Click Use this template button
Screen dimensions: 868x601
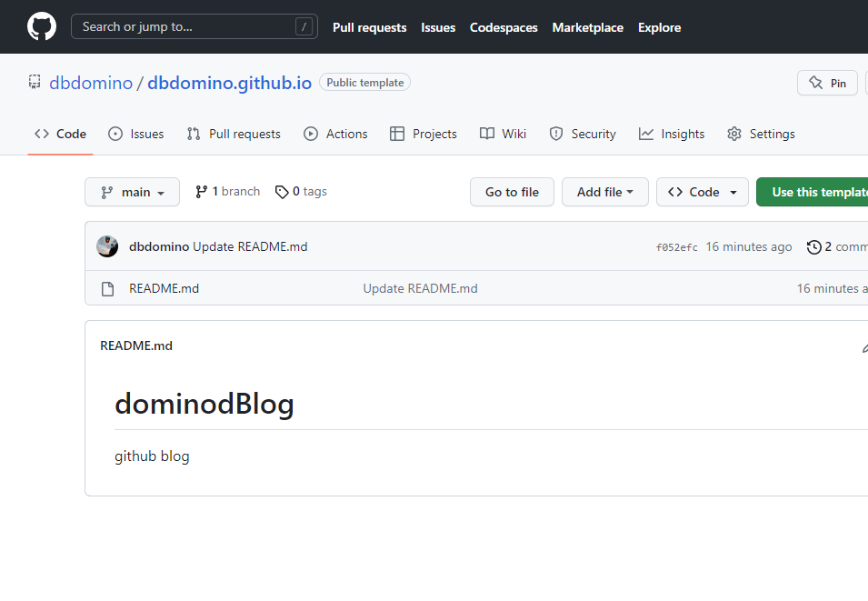point(812,192)
